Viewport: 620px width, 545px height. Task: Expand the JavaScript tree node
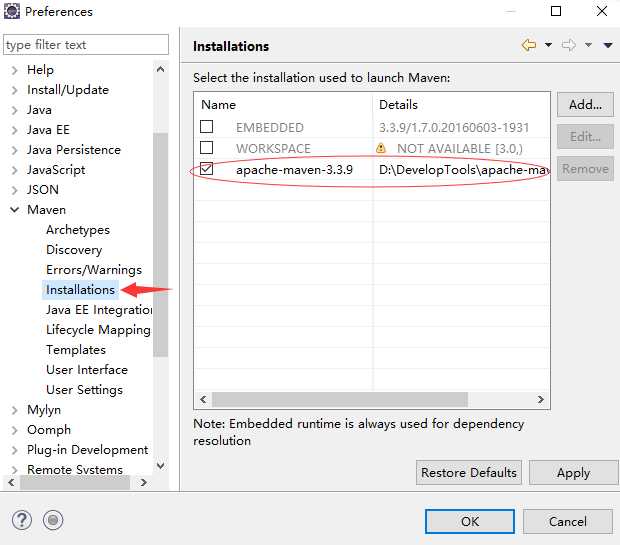click(14, 170)
